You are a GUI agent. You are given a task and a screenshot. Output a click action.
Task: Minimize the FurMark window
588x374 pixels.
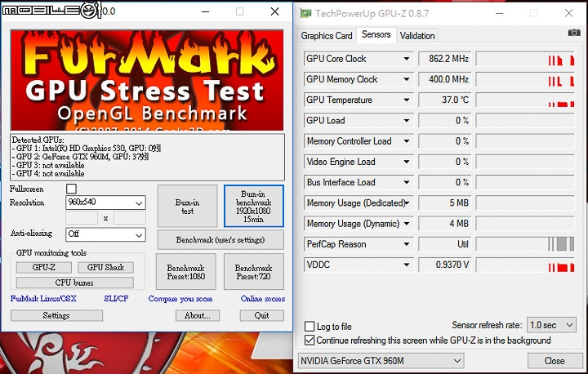(x=205, y=11)
